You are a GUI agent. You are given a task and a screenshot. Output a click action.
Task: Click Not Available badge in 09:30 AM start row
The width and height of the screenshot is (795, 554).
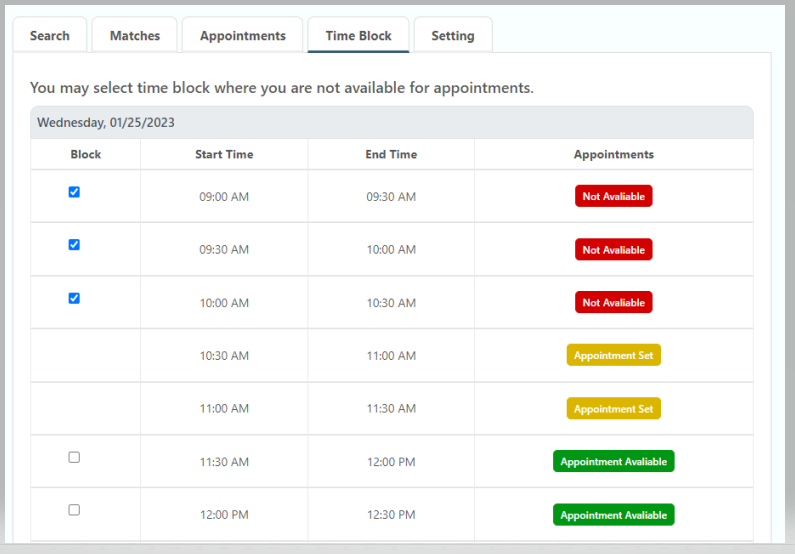tap(613, 249)
